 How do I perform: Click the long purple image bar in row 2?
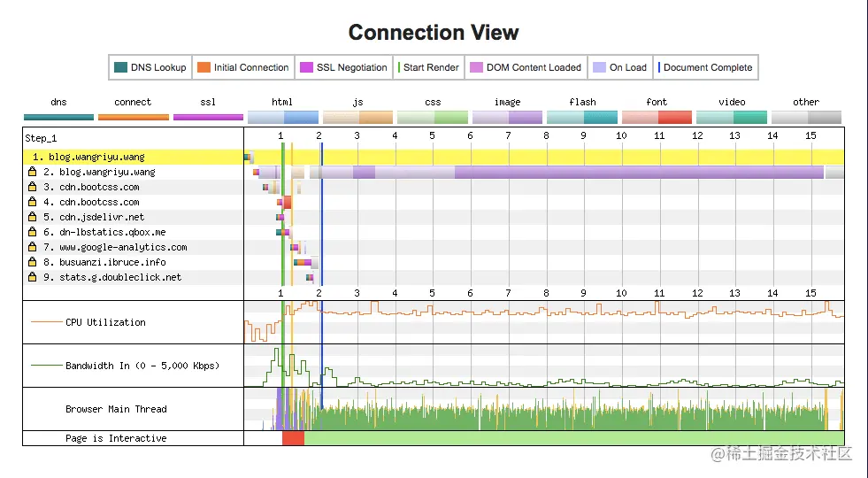(640, 173)
